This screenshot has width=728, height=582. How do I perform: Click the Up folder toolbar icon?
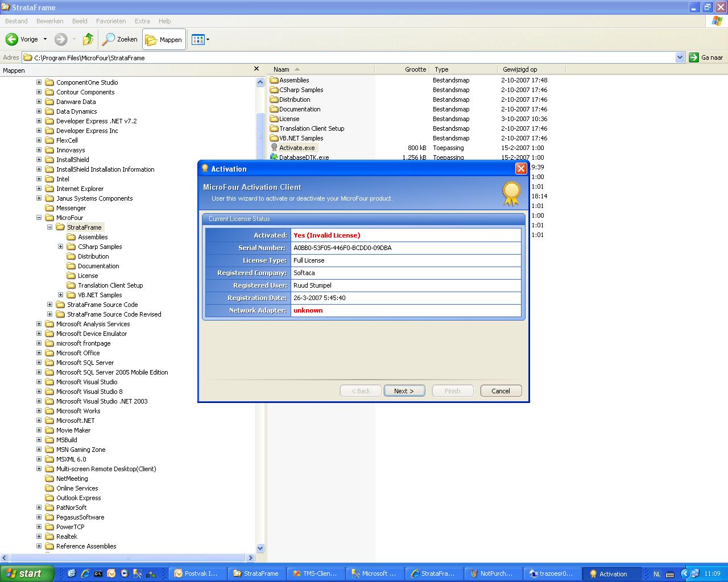pos(88,39)
